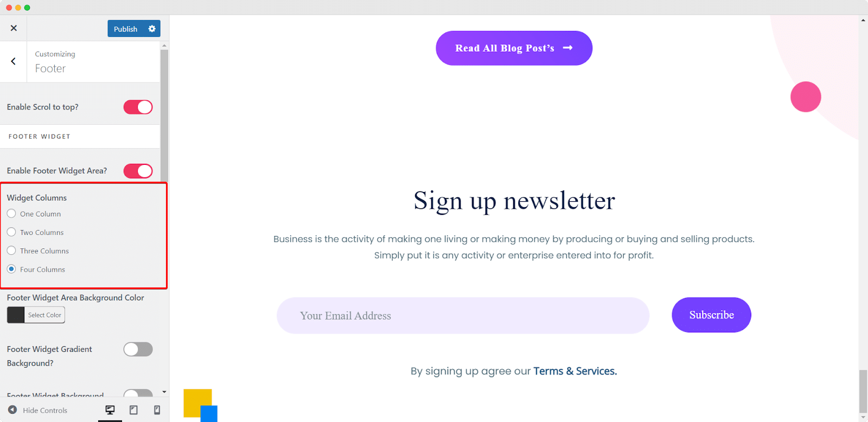Image resolution: width=868 pixels, height=422 pixels.
Task: Open the footer background Select Color swatch
Action: 36,315
